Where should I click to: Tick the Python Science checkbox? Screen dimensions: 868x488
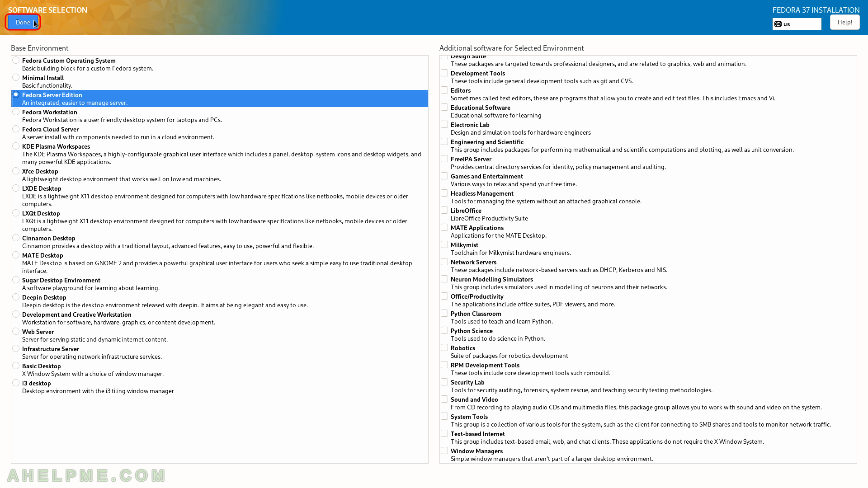444,330
